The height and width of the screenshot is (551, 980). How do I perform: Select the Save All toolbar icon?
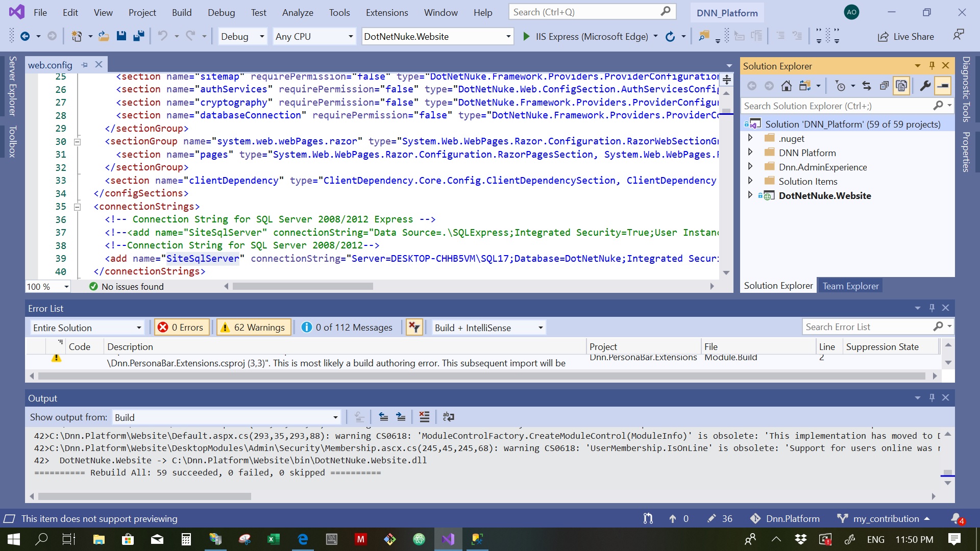pyautogui.click(x=138, y=36)
